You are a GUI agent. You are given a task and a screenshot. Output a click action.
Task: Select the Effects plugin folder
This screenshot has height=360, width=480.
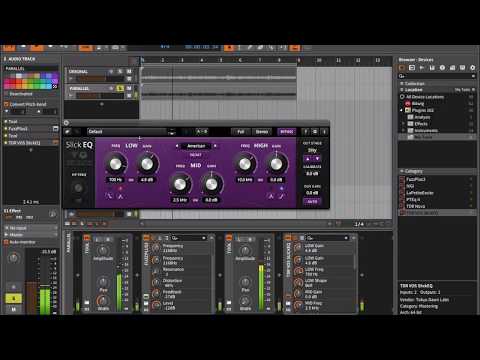point(421,124)
